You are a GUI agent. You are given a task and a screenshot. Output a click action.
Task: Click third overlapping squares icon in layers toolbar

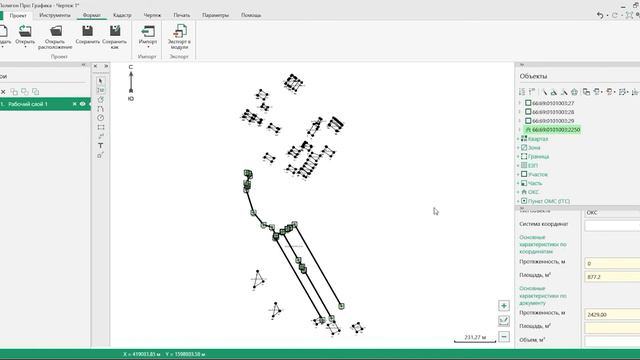(36, 92)
